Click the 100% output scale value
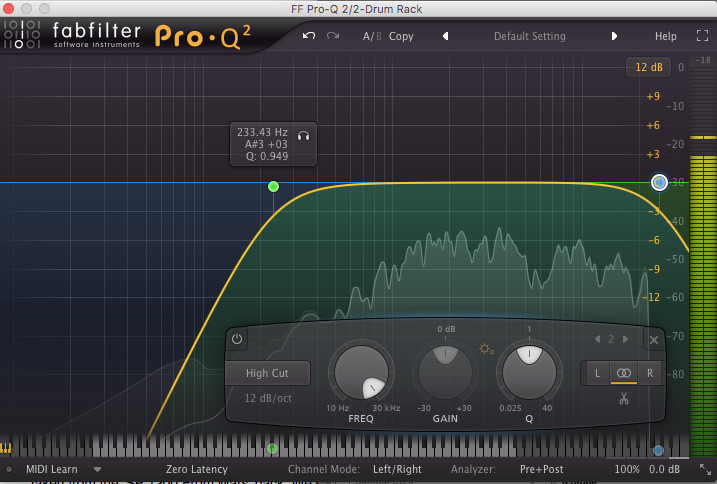The image size is (717, 484). coord(627,469)
